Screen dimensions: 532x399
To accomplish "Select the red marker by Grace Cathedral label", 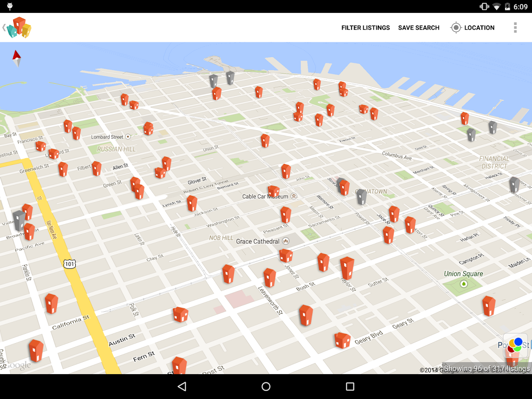I will click(286, 256).
